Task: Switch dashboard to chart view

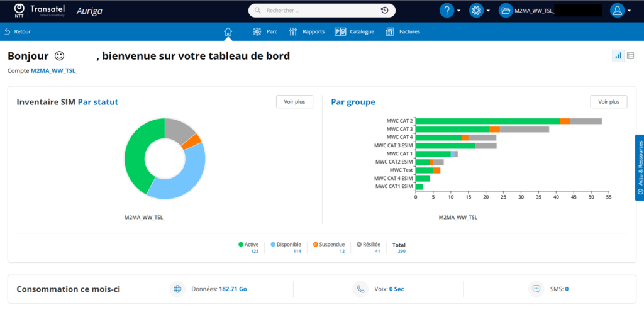Action: click(618, 56)
